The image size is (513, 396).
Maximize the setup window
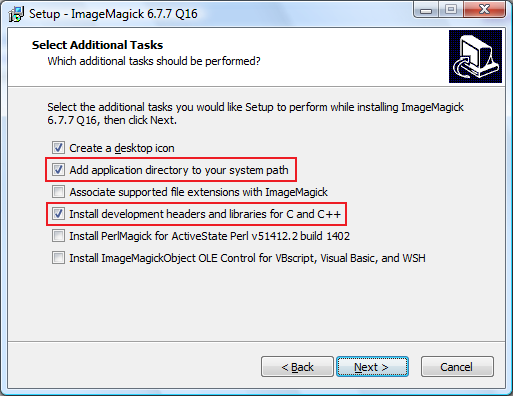[x=451, y=9]
